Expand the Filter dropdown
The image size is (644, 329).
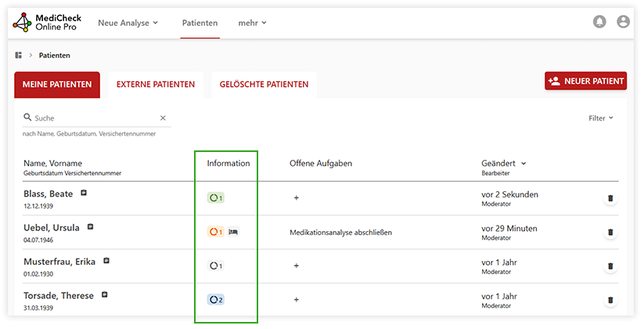coord(600,118)
